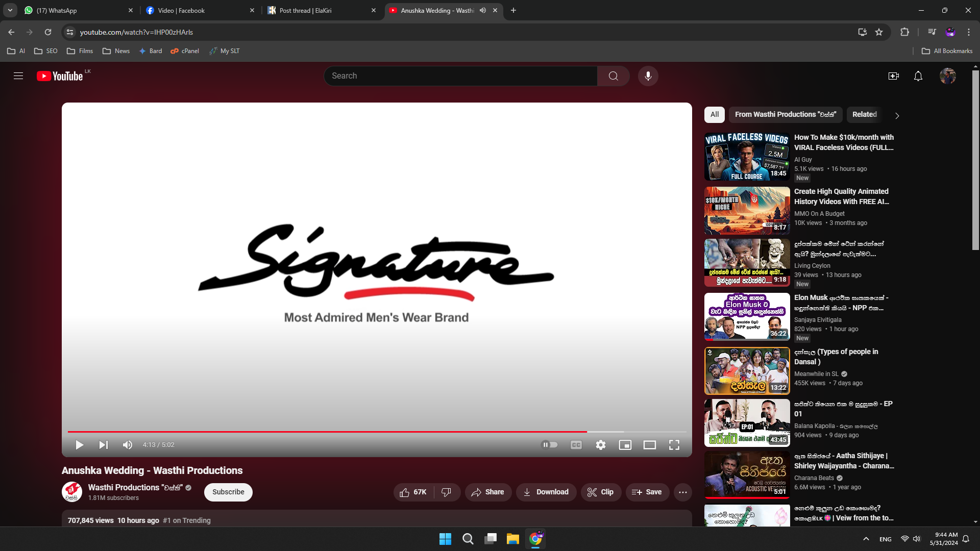Open the News bookmarks folder

click(x=116, y=51)
